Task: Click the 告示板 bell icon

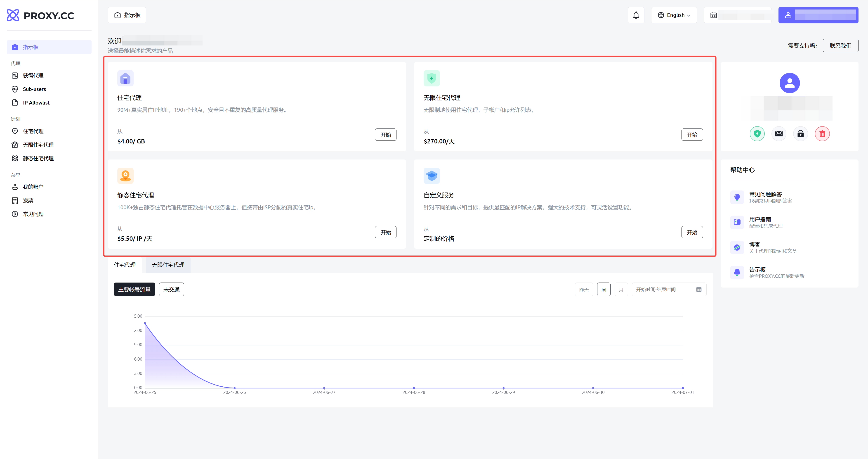Action: [737, 273]
